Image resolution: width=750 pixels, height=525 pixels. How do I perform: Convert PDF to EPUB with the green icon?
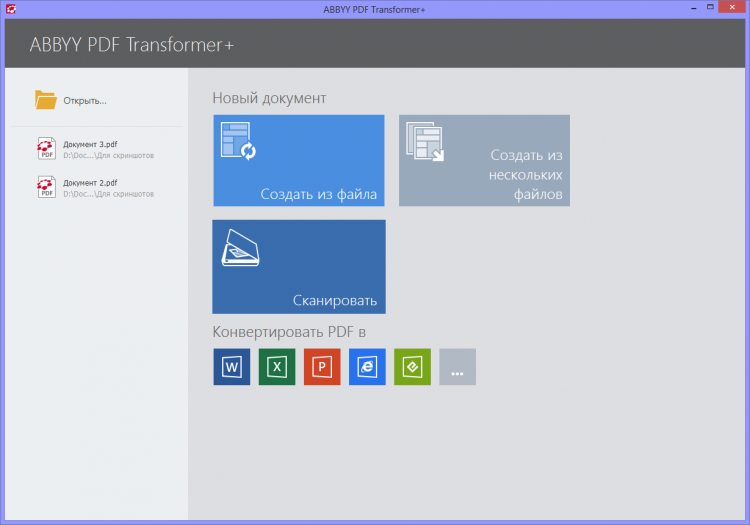(x=412, y=367)
